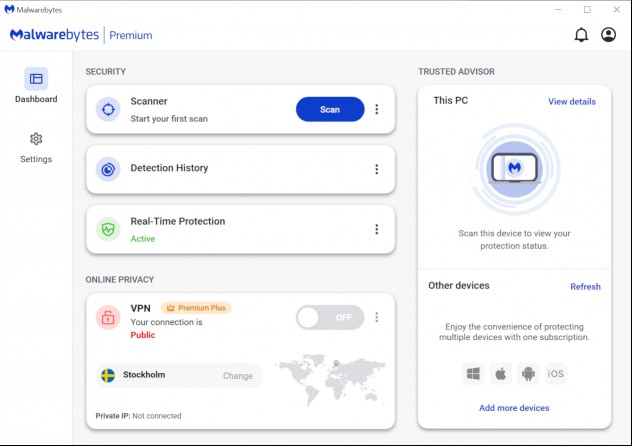This screenshot has width=632, height=446.
Task: Click the Active status text
Action: click(143, 239)
